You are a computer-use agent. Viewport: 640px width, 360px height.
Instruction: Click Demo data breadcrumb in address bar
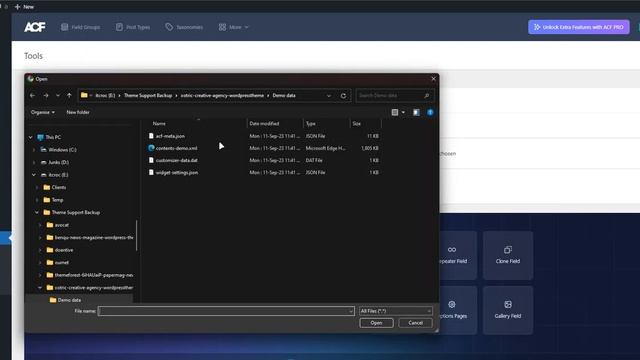tap(284, 96)
